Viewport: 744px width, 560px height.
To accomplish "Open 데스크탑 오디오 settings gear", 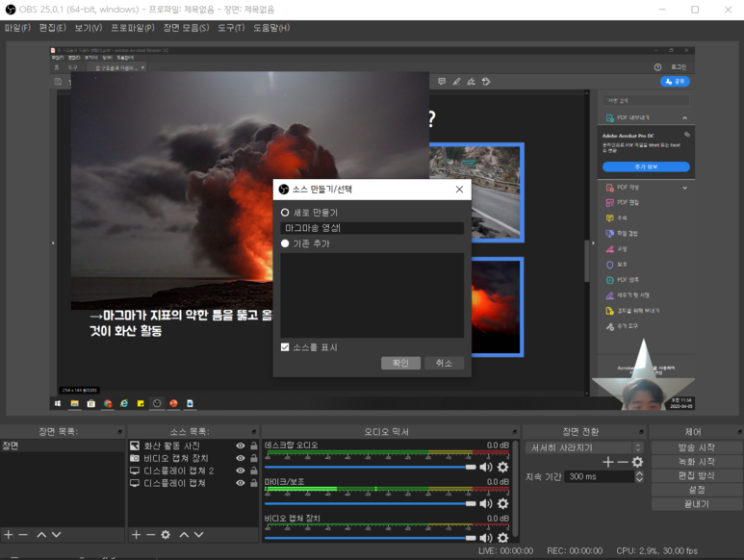I will tap(503, 467).
